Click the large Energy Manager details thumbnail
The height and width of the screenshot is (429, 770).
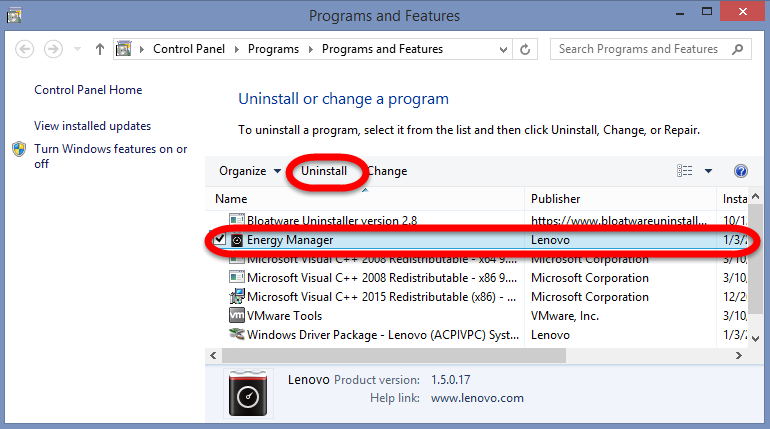click(248, 394)
